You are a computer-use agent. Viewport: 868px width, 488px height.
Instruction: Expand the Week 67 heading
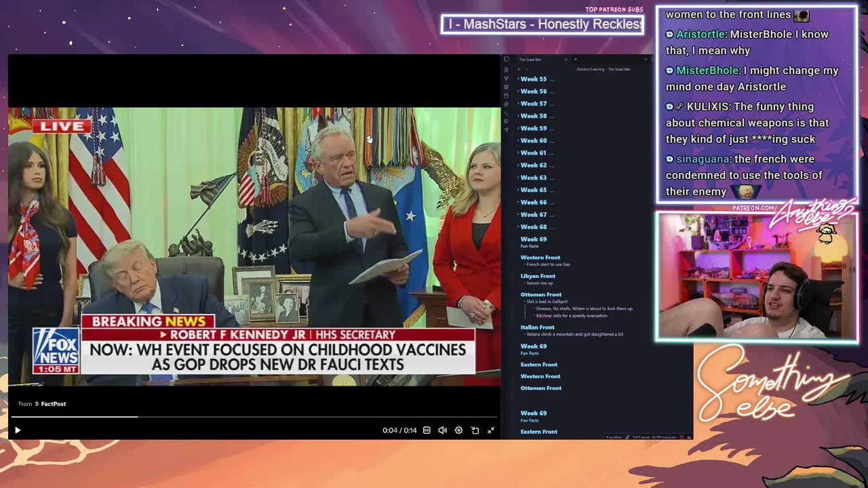coord(518,215)
